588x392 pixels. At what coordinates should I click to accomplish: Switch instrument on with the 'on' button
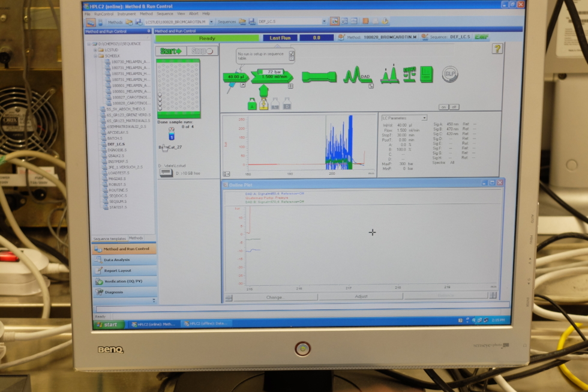pos(443,107)
